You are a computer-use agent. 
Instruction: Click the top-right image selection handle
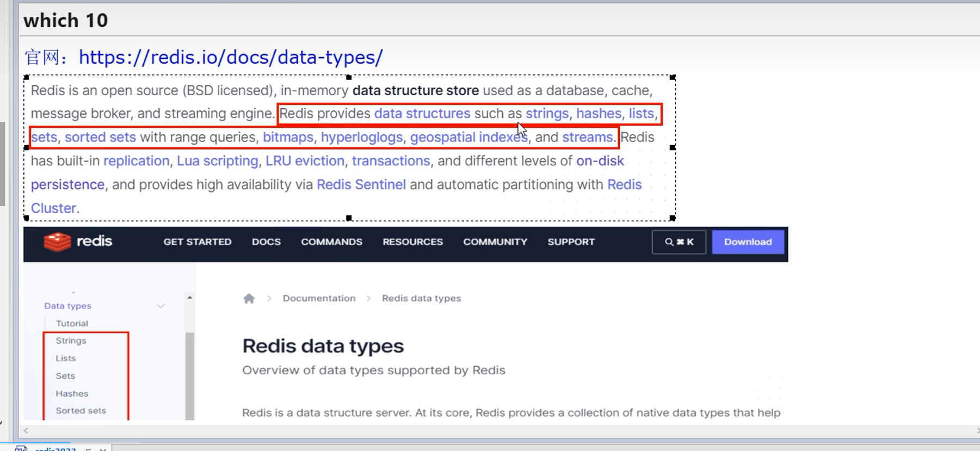coord(673,77)
